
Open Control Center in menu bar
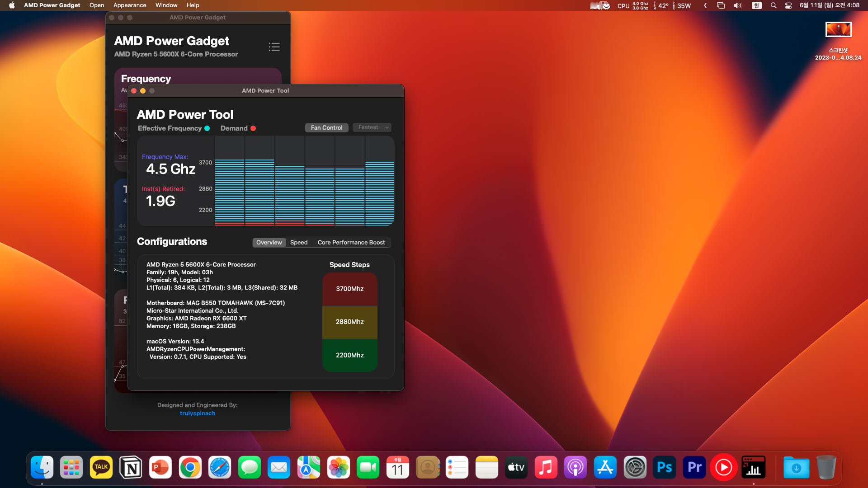[788, 5]
